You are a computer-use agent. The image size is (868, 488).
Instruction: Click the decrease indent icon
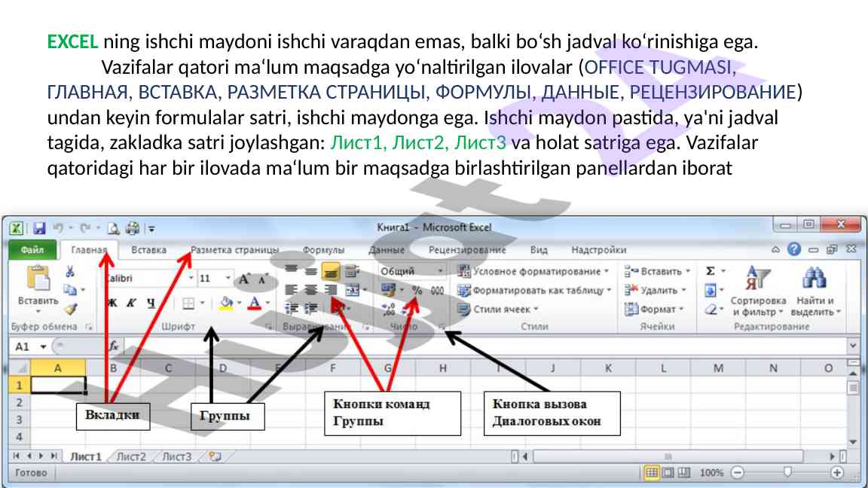291,309
